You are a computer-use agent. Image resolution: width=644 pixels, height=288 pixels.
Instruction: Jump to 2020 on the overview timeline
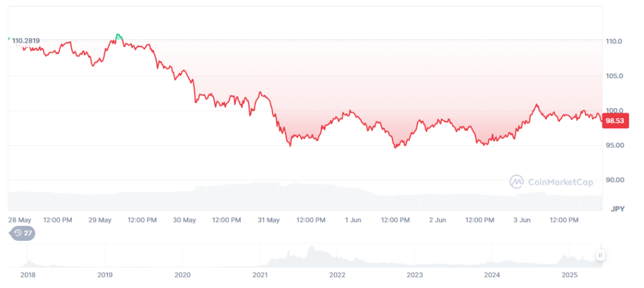point(182,275)
